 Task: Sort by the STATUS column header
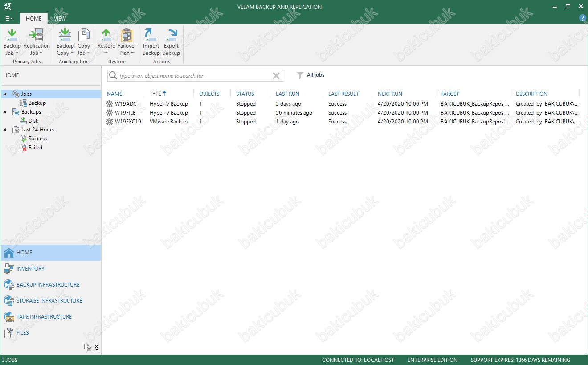point(245,94)
